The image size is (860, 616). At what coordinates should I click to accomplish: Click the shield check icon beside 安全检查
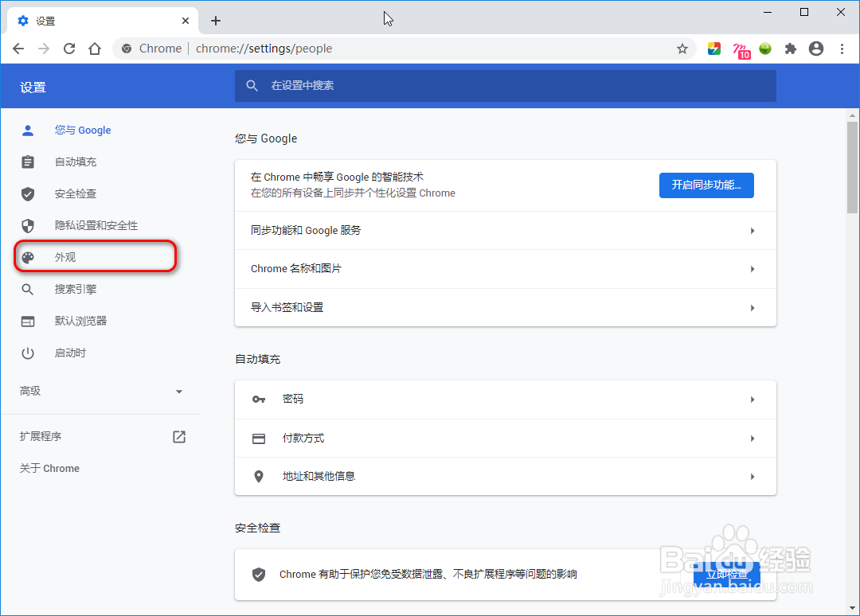coord(28,194)
